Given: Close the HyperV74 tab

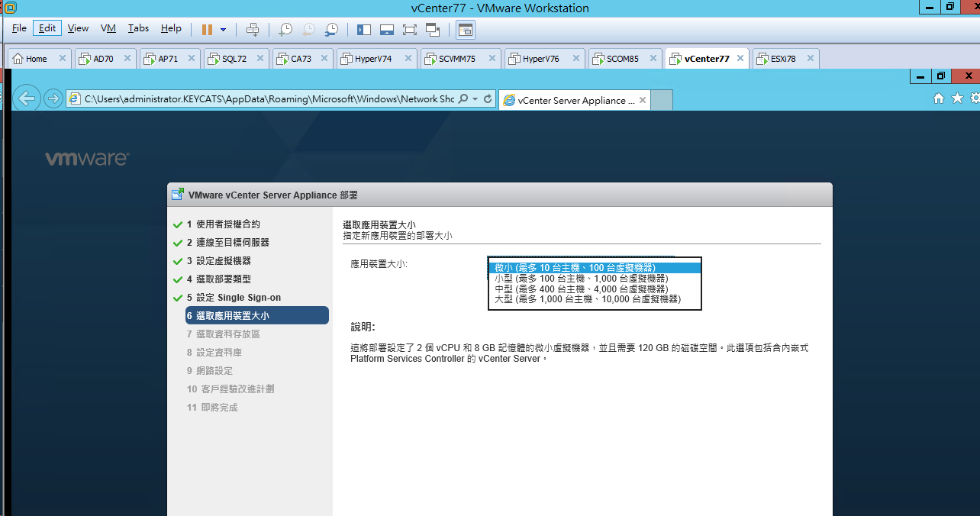Looking at the screenshot, I should coord(407,59).
